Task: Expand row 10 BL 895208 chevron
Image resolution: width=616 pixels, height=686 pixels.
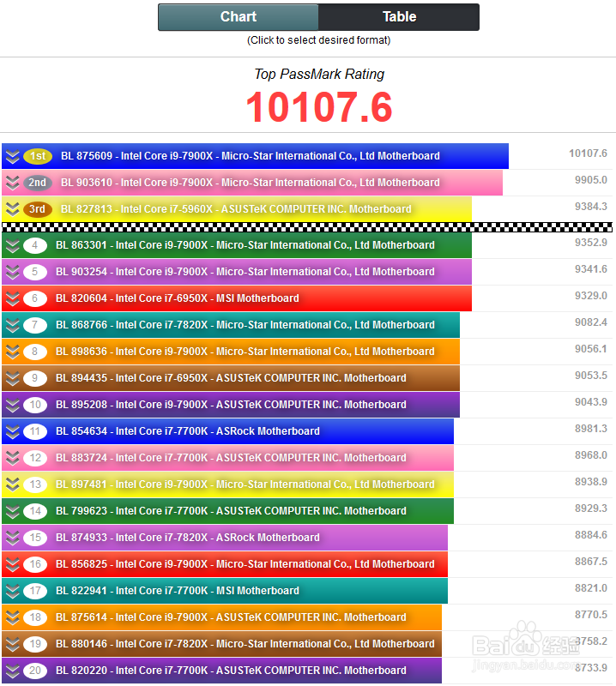Action: click(13, 405)
